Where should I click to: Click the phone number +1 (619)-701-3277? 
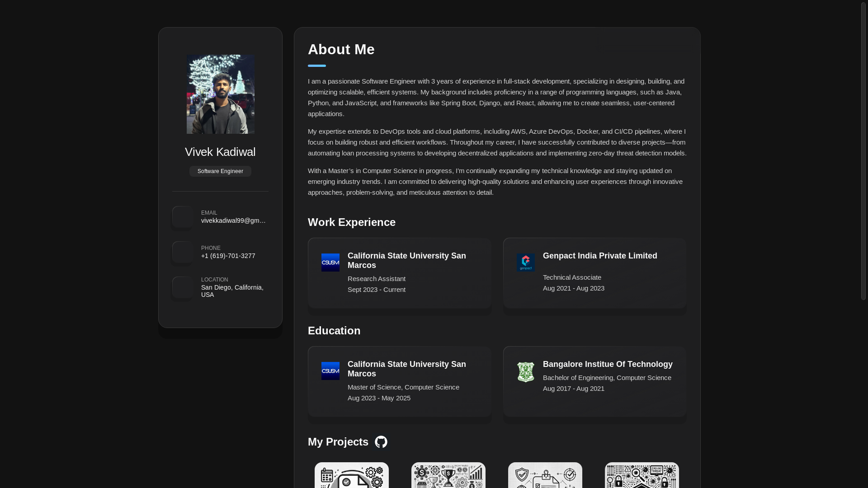click(x=228, y=256)
